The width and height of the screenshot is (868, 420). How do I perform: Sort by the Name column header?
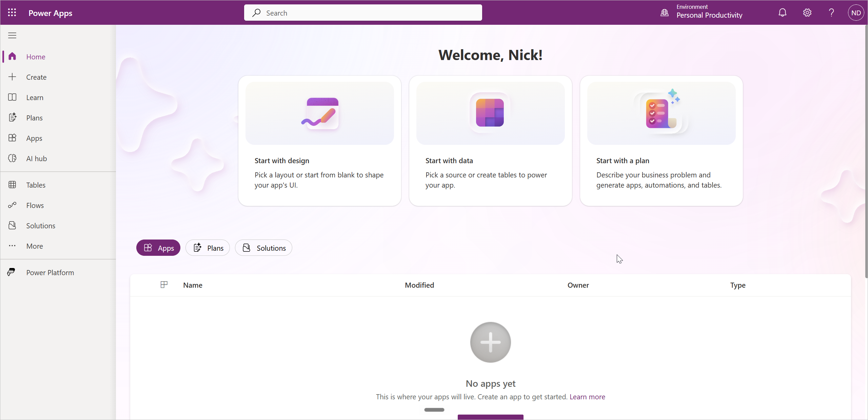(x=193, y=285)
